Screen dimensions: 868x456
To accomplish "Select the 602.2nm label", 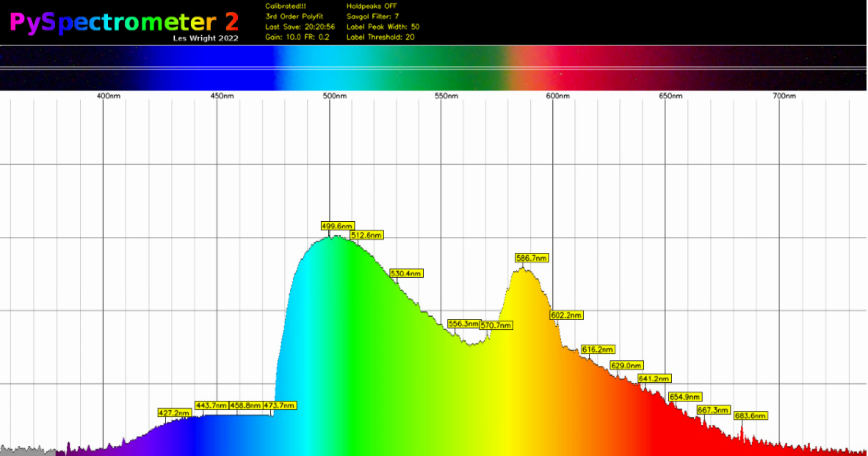I will [x=567, y=315].
